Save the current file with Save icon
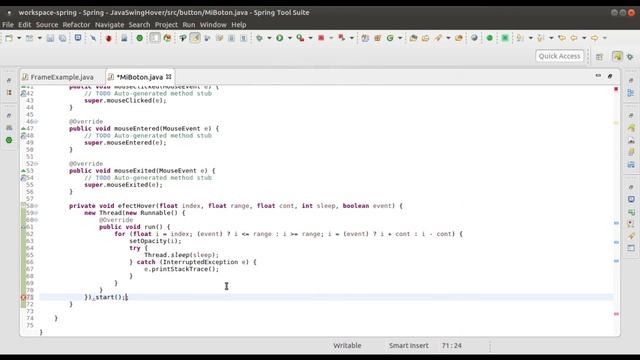 [50, 38]
